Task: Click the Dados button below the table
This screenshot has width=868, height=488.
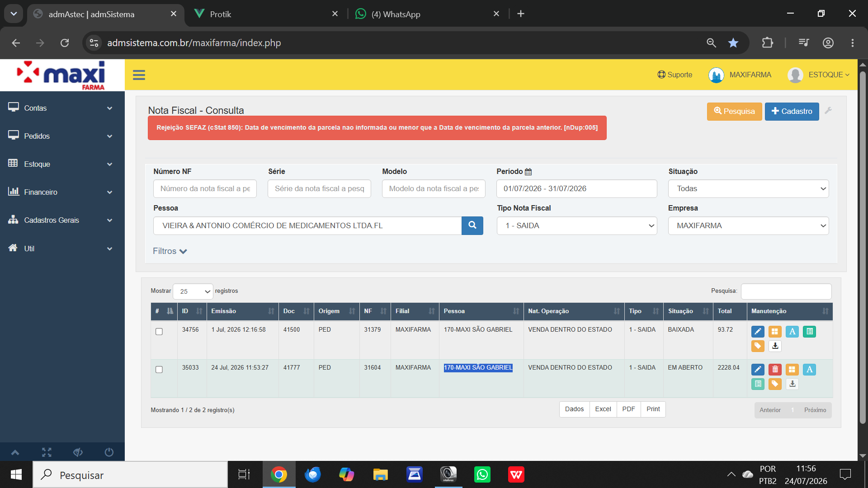Action: 574,409
